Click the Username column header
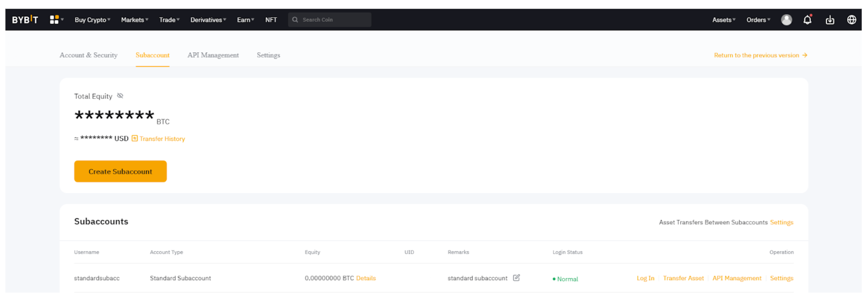The width and height of the screenshot is (868, 299). coord(87,252)
